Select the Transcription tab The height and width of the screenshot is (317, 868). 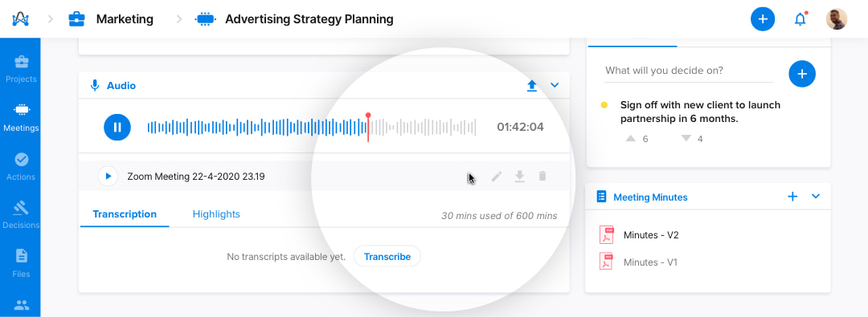[x=125, y=214]
